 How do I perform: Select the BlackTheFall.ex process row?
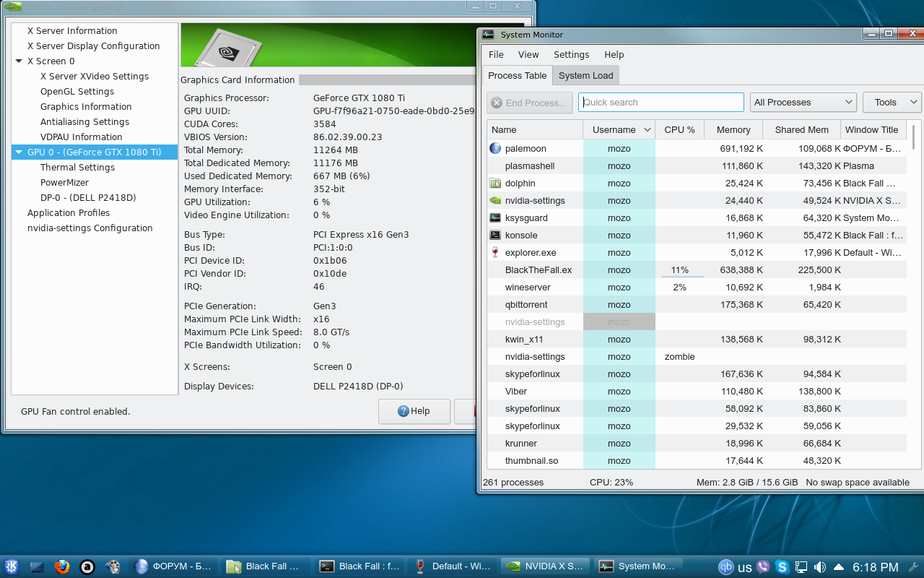[697, 269]
